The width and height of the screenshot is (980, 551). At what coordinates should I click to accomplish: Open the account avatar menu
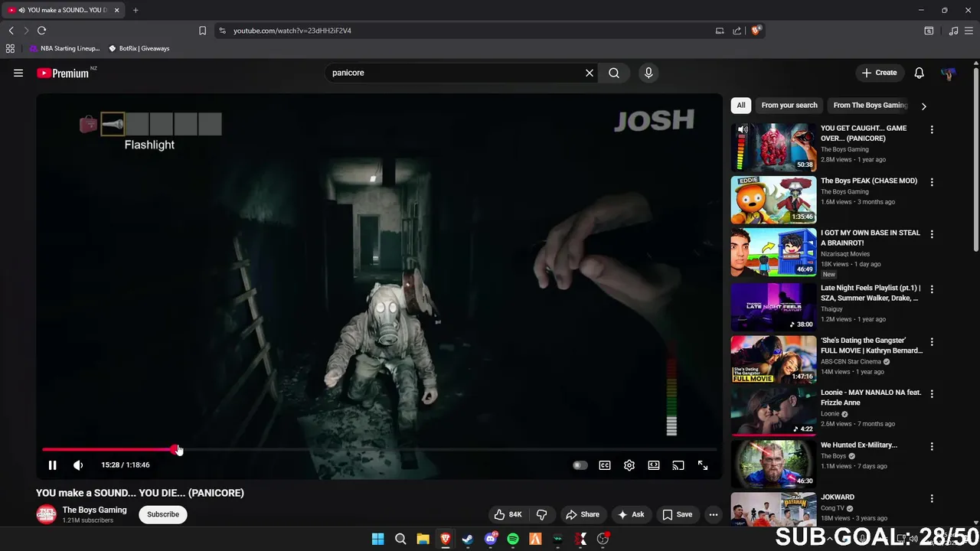tap(948, 73)
